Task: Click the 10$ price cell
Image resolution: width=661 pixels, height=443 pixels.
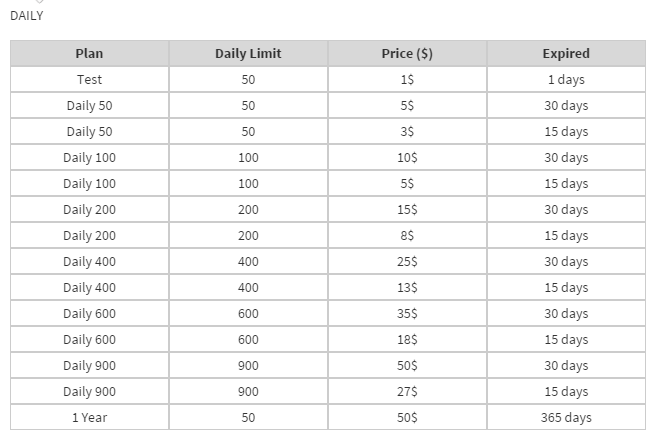Action: [407, 158]
